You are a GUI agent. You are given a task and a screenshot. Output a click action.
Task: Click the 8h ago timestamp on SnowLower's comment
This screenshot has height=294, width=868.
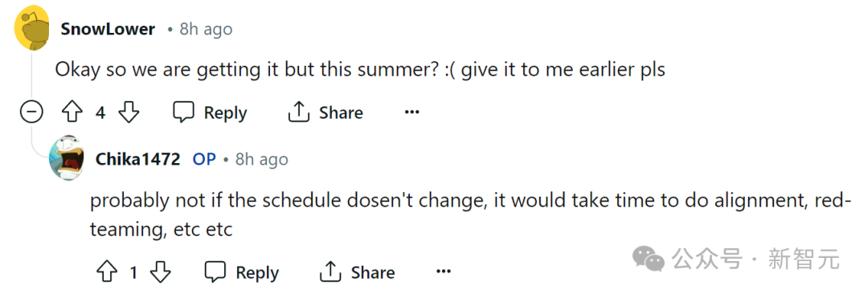(206, 29)
